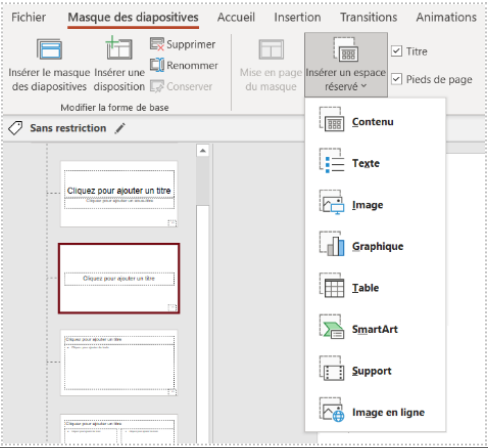
Task: Click the Sans restriction sensitivity label
Action: coord(68,128)
